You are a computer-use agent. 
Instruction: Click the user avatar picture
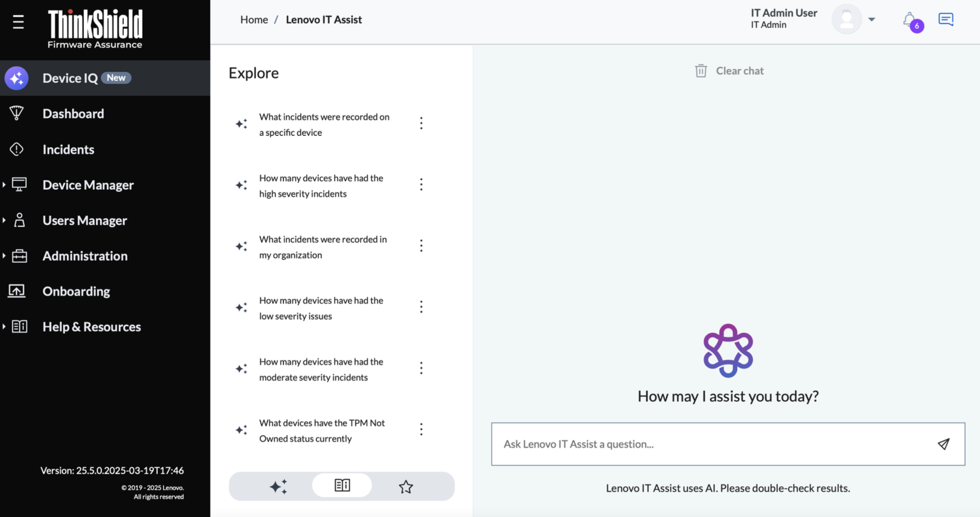(x=847, y=19)
